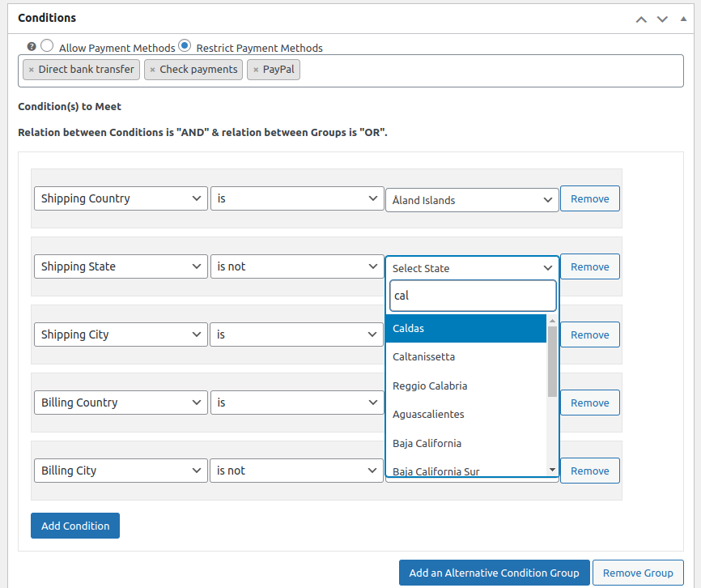Click the help question mark icon

pos(32,47)
